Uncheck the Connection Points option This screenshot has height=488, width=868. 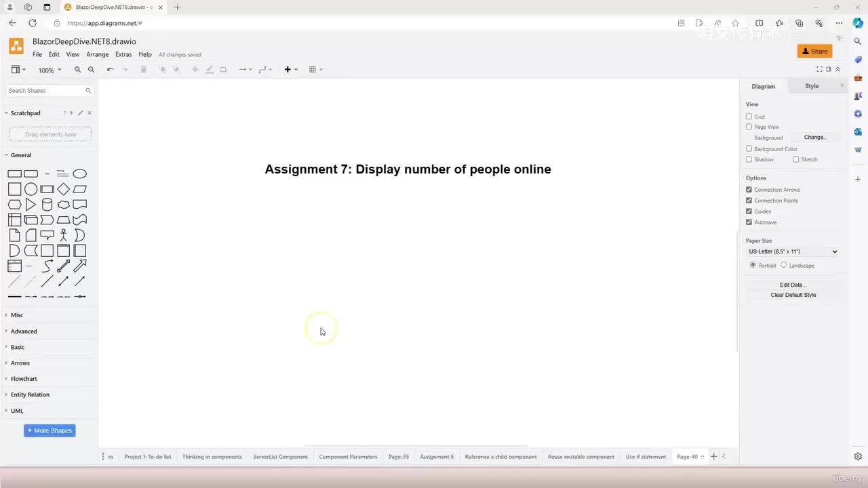749,201
